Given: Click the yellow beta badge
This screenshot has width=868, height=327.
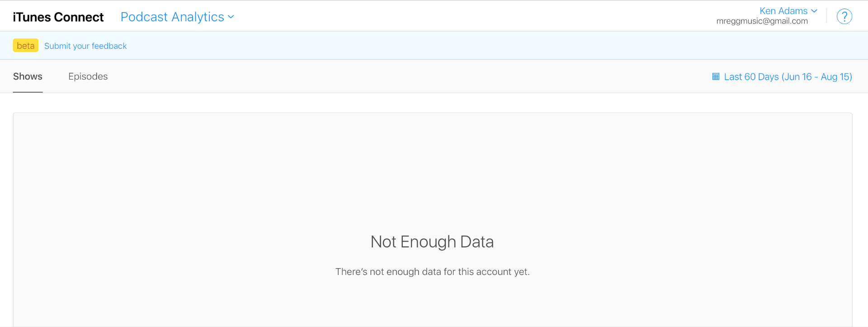Looking at the screenshot, I should 25,46.
